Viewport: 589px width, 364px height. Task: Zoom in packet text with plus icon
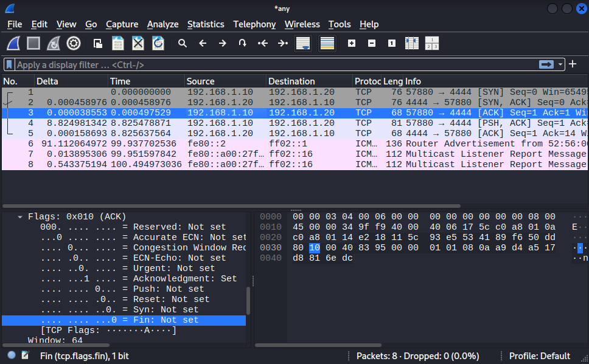pos(352,43)
